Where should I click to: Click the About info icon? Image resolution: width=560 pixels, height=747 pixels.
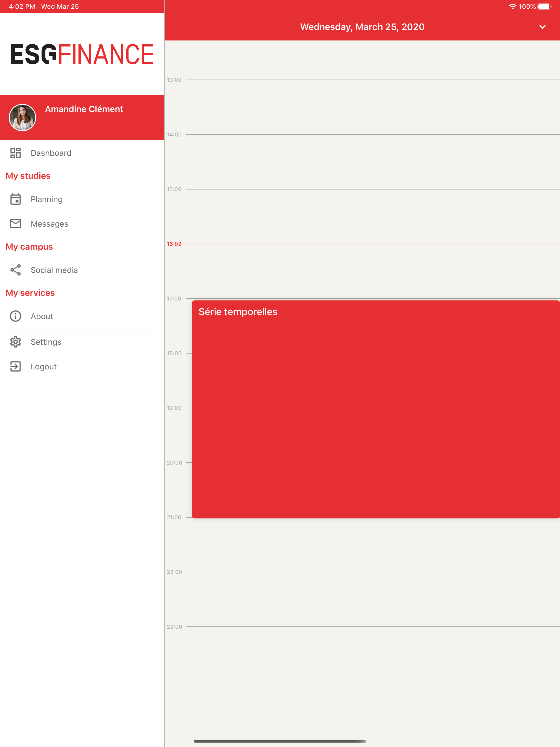pyautogui.click(x=16, y=316)
